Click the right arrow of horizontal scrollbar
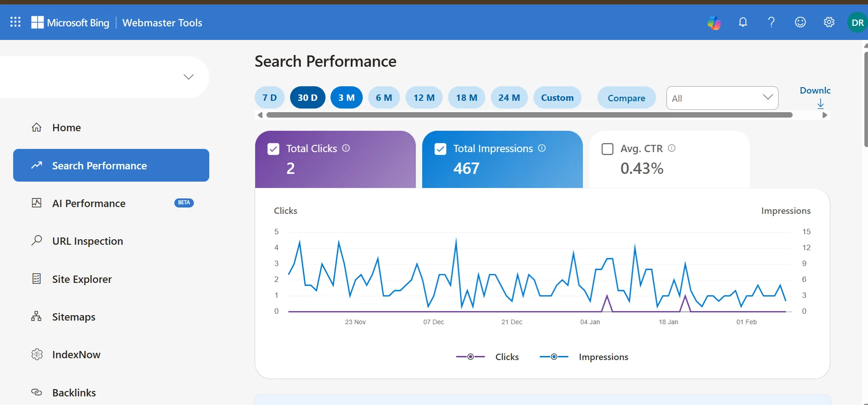Image resolution: width=868 pixels, height=405 pixels. point(825,115)
